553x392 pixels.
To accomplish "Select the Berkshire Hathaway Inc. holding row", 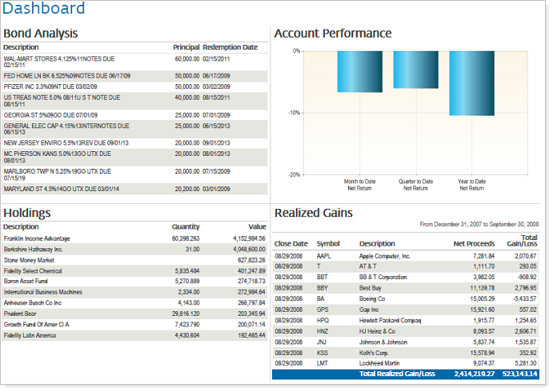I will tap(134, 250).
